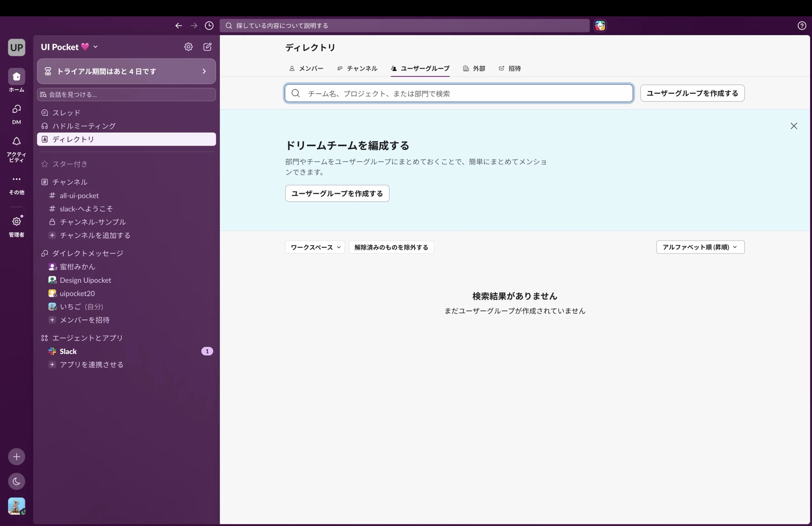The height and width of the screenshot is (526, 812).
Task: Expand the trial banner chevron arrow
Action: [204, 71]
